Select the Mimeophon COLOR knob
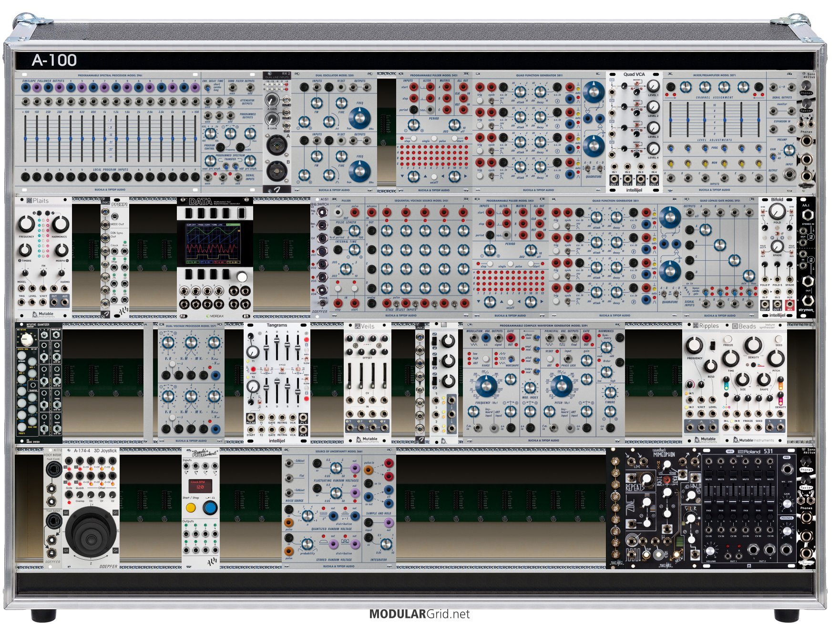 690,519
